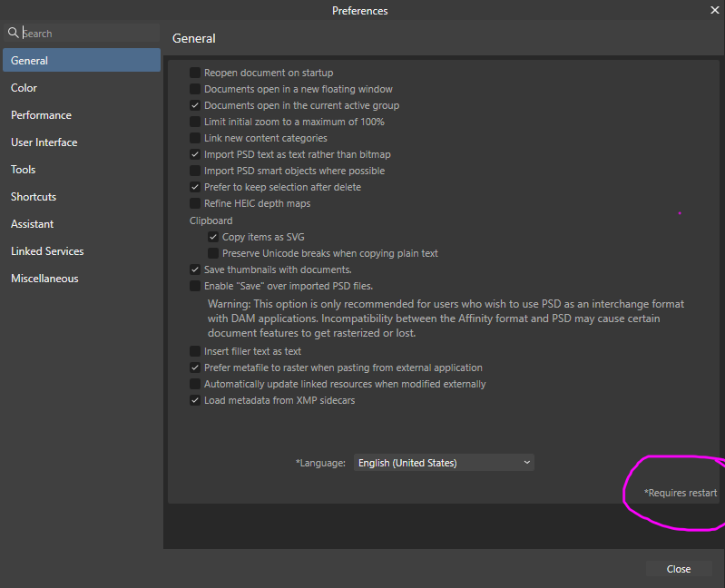Image resolution: width=725 pixels, height=588 pixels.
Task: Select the Miscellaneous category
Action: point(82,279)
